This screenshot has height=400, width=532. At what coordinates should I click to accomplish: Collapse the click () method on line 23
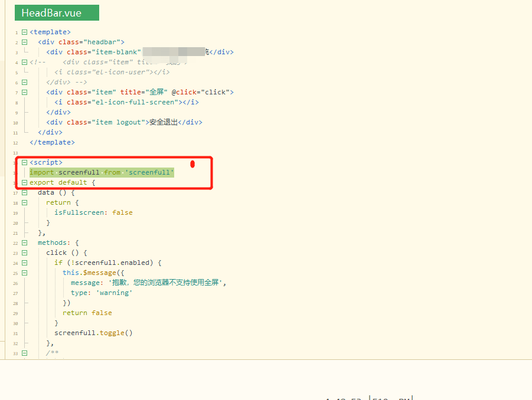coord(24,253)
